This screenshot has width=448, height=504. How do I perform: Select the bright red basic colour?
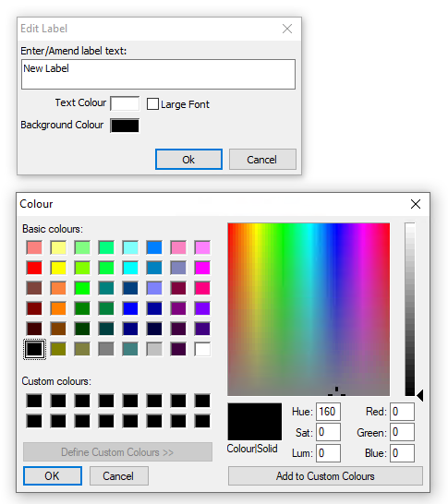34,268
